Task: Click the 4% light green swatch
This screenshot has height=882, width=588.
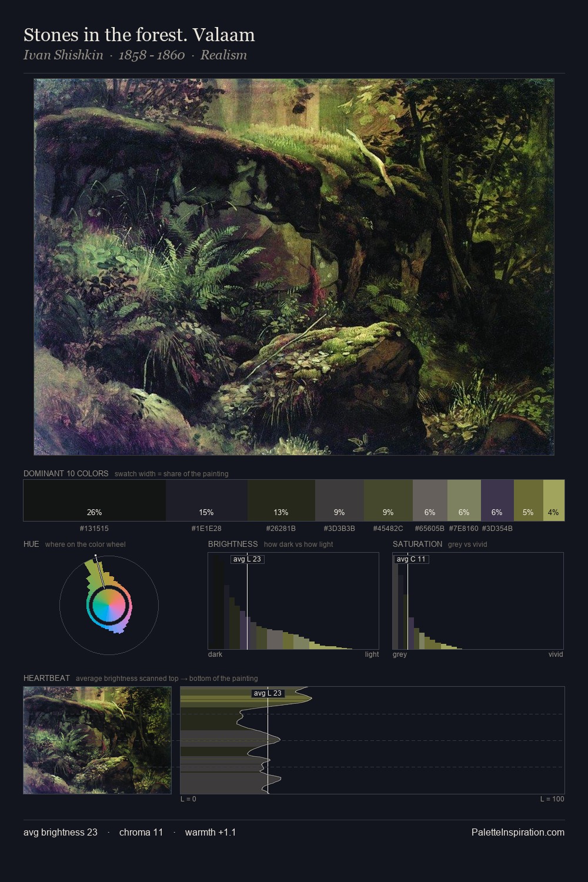Action: (x=554, y=500)
